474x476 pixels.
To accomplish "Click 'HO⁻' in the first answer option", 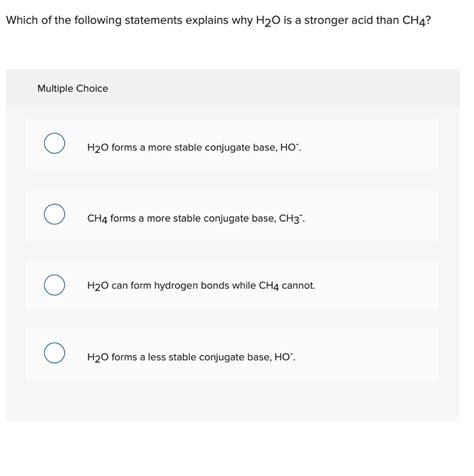I will click(290, 148).
